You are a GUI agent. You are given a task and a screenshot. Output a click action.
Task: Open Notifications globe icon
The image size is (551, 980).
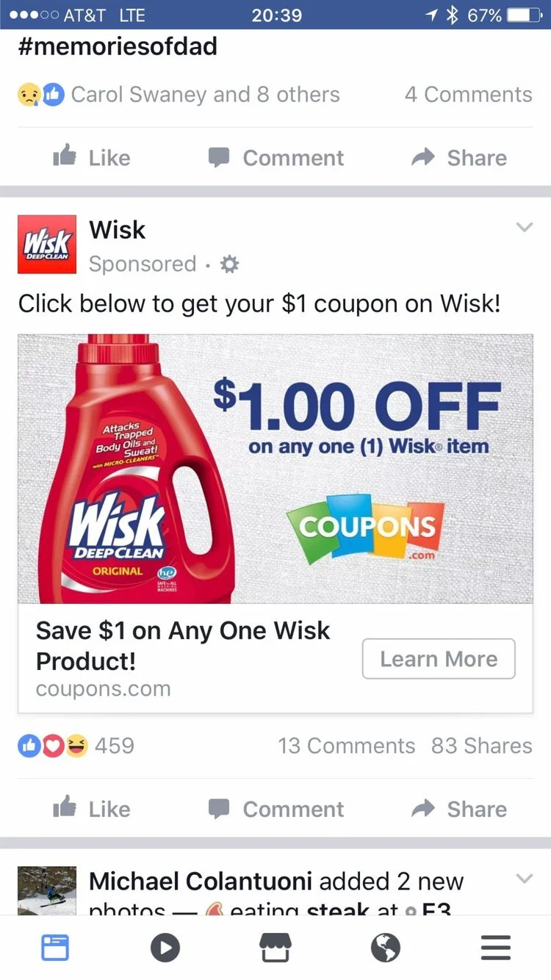coord(386,948)
